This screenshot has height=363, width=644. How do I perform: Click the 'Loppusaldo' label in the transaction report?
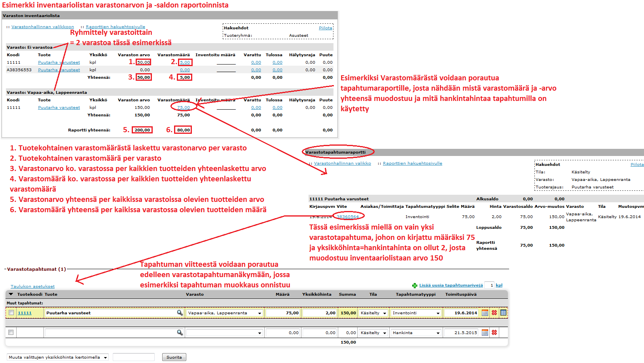pyautogui.click(x=489, y=227)
